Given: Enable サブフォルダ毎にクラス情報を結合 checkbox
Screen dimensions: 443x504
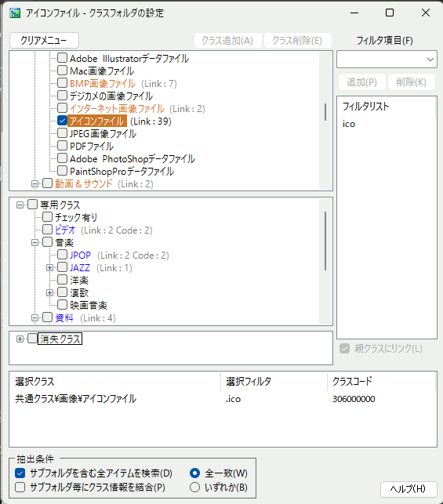Looking at the screenshot, I should pyautogui.click(x=20, y=488).
